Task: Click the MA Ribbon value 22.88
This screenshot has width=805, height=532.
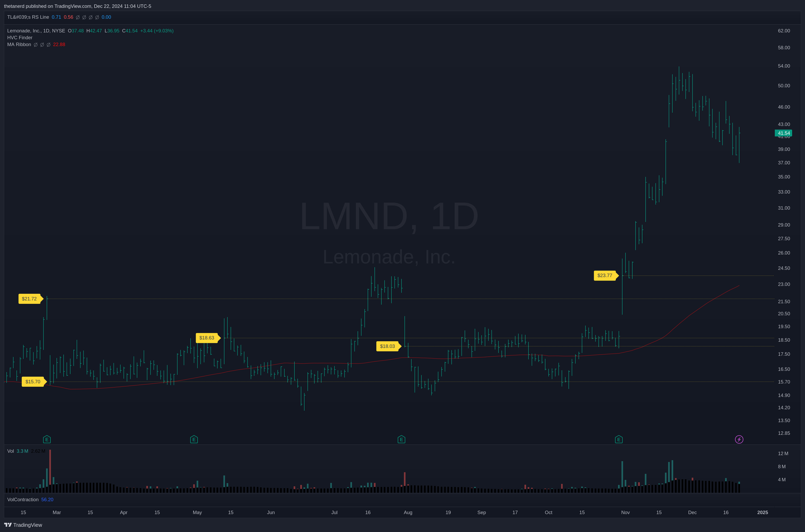Action: coord(59,45)
